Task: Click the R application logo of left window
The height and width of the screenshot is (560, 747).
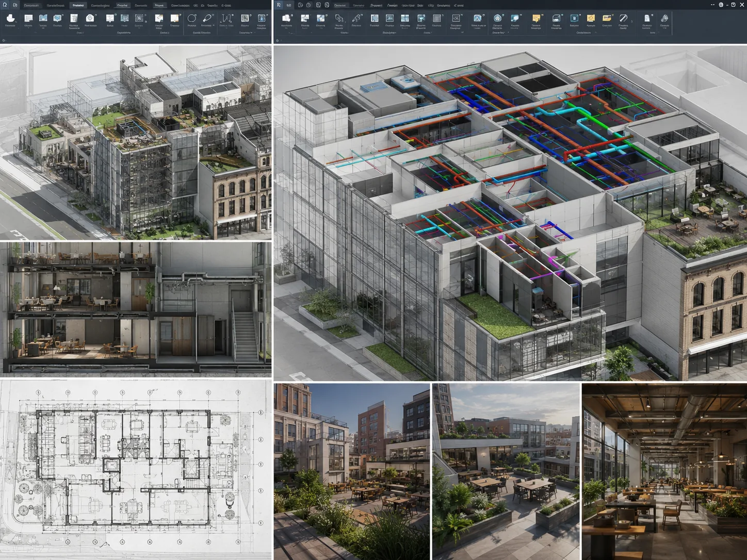Action: point(5,5)
